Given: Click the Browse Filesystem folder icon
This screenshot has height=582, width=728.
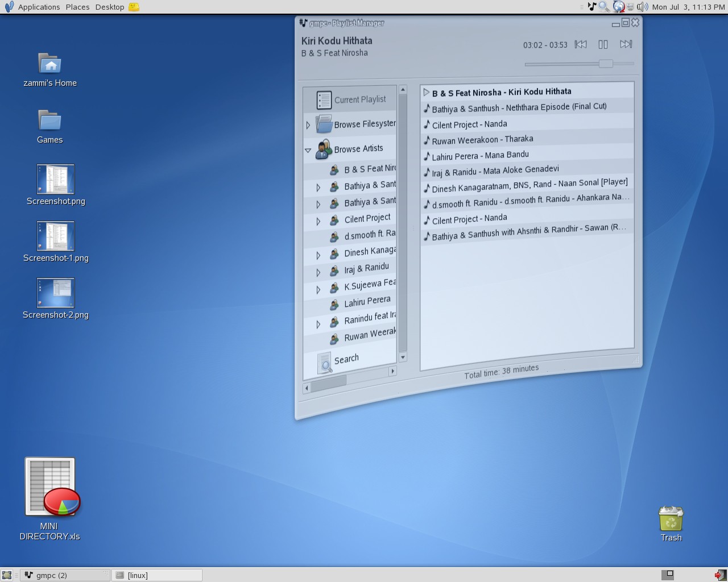Looking at the screenshot, I should coord(324,124).
